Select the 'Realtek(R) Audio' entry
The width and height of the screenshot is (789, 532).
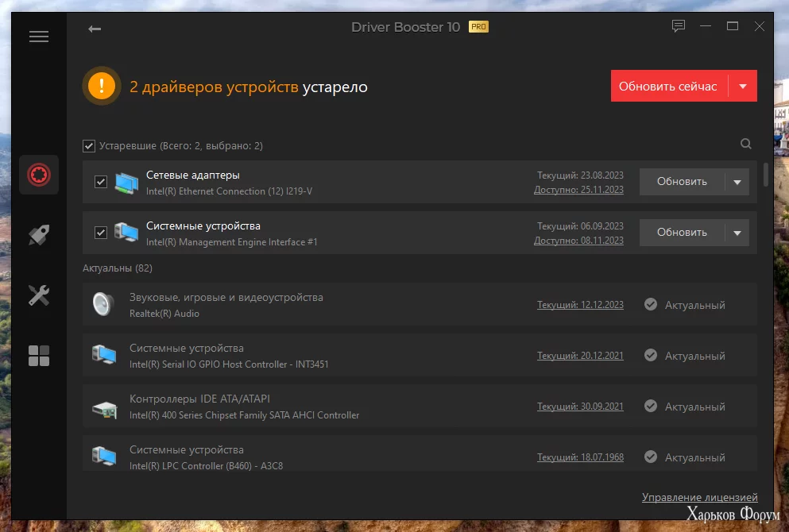point(164,314)
